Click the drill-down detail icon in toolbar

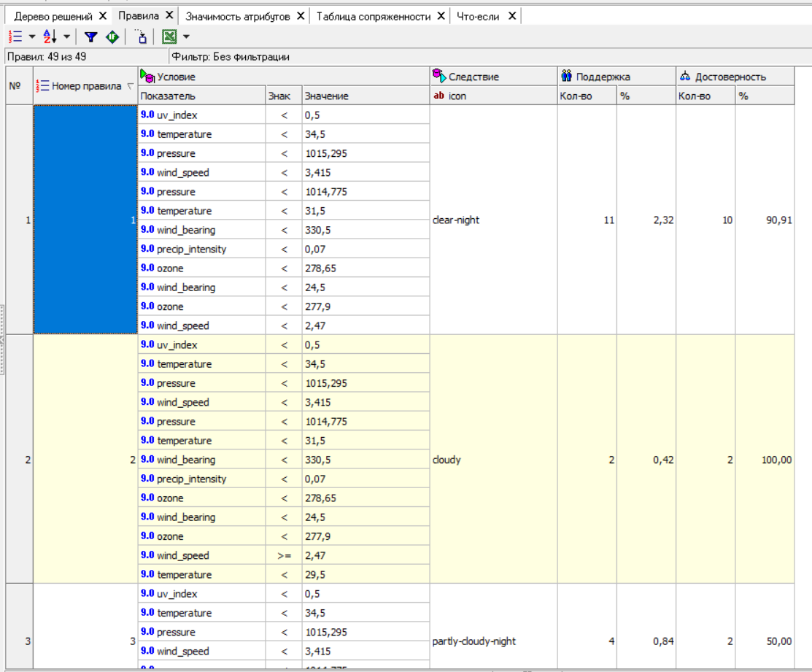click(x=141, y=36)
